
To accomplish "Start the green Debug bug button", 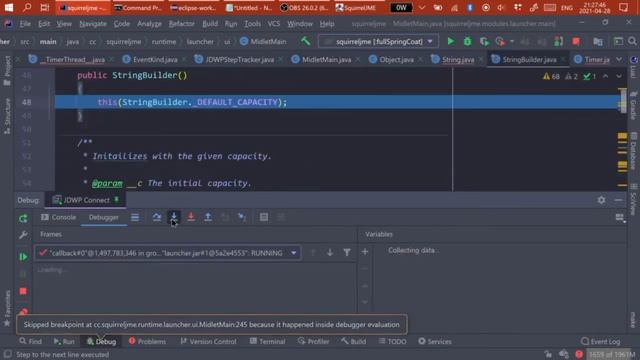I will [467, 41].
